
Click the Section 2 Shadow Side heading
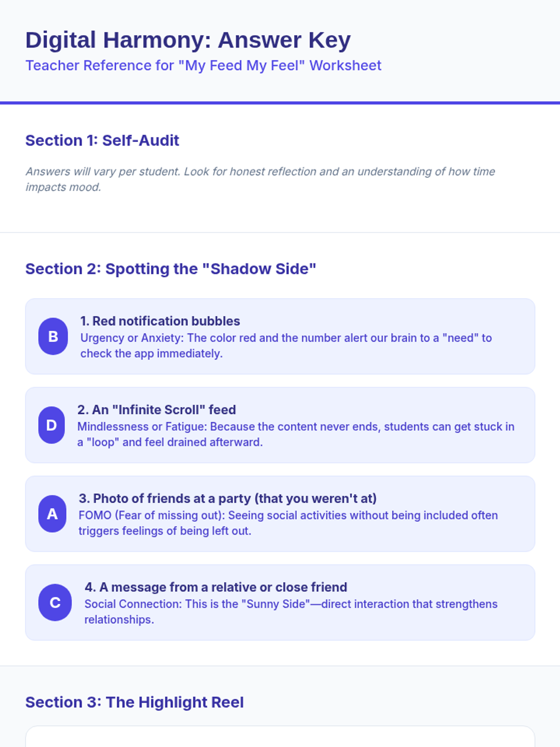click(171, 269)
